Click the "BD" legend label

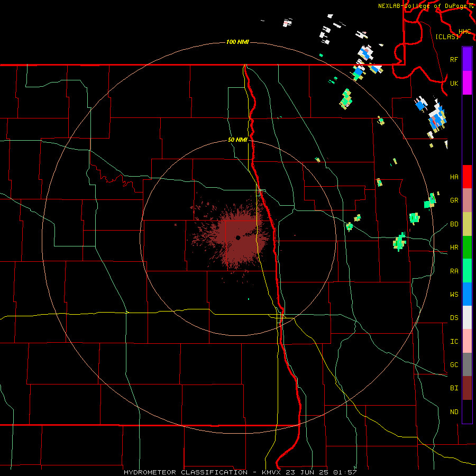pyautogui.click(x=454, y=224)
